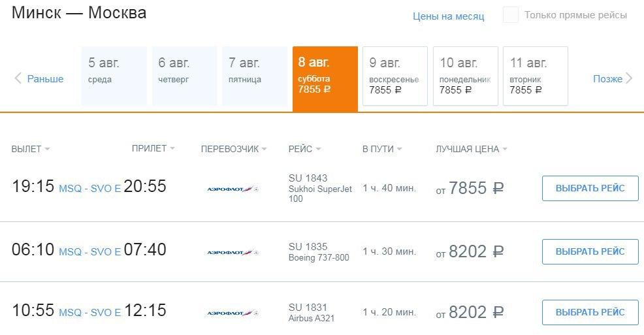Click the Aeroflot logo on SU 1831 row
Viewport: 644px width, 335px height.
coord(233,313)
